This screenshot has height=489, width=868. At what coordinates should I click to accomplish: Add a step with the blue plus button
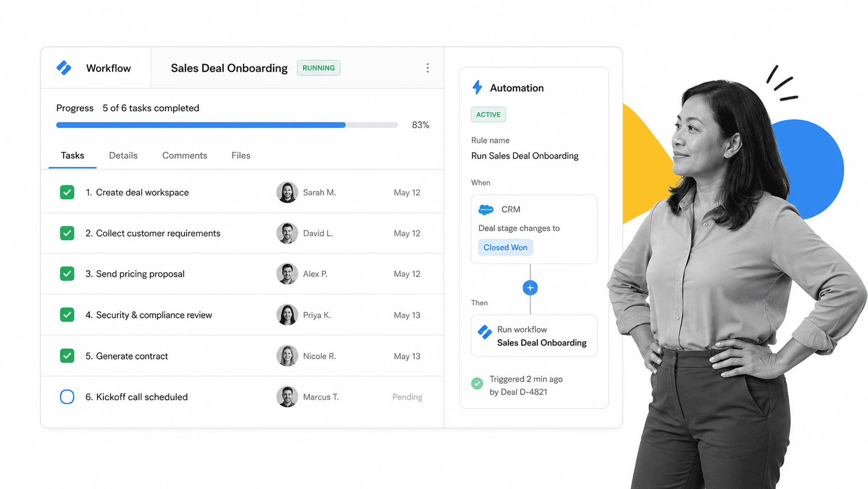(x=530, y=288)
